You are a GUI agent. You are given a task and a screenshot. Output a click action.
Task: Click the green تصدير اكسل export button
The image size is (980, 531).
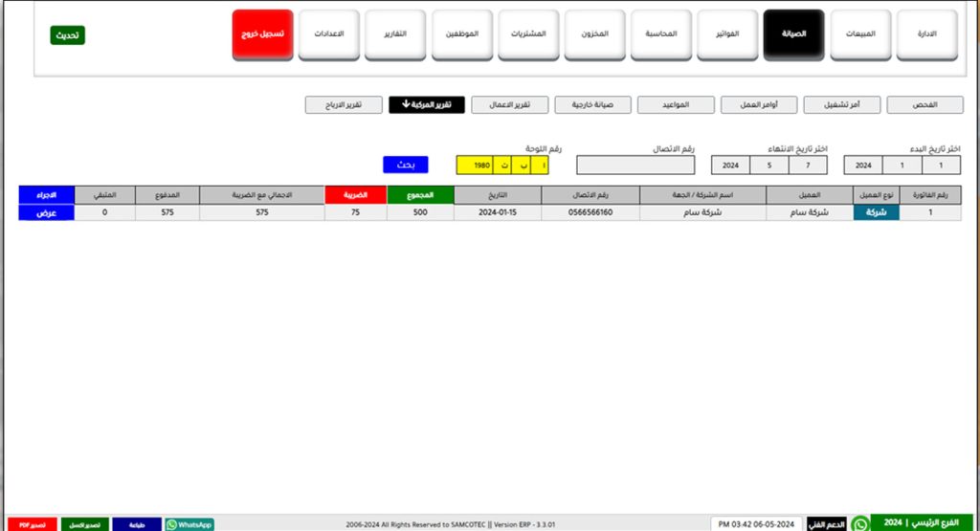point(85,524)
